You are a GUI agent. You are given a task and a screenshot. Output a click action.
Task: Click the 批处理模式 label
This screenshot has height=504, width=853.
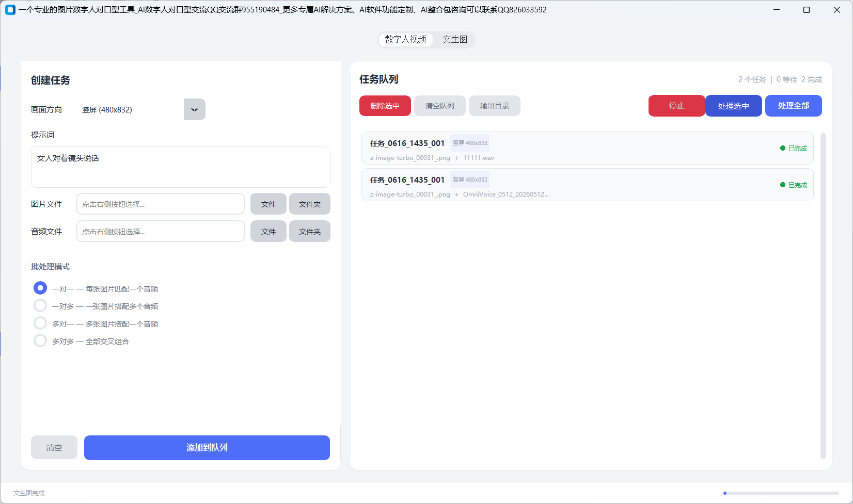50,267
